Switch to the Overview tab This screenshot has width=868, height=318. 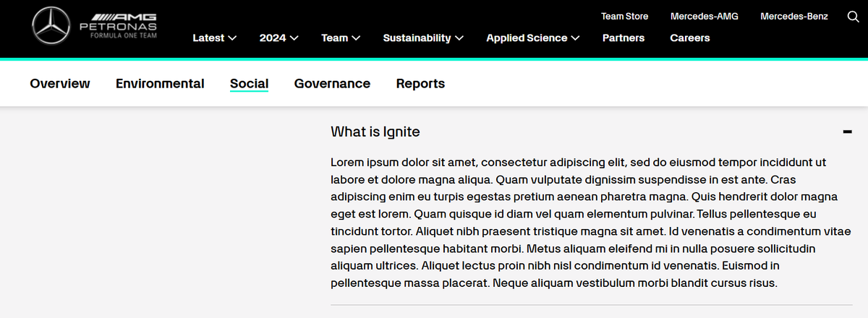60,84
